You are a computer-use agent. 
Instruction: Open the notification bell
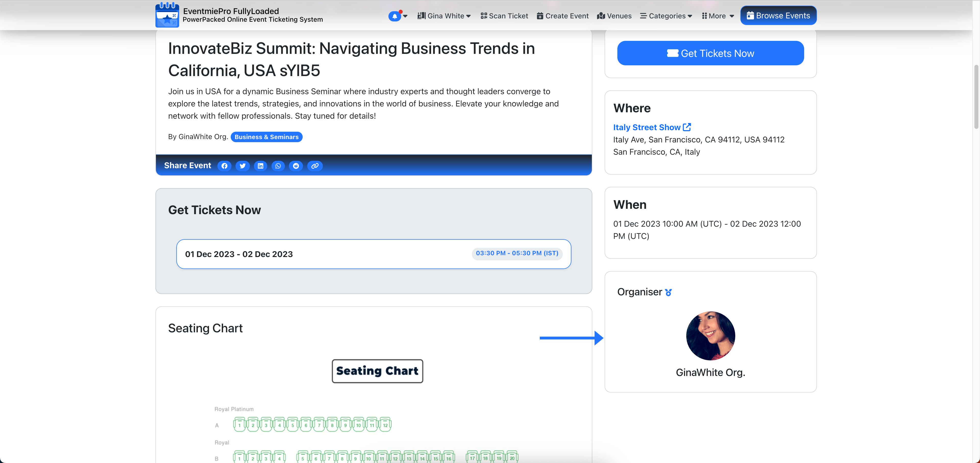[x=395, y=16]
